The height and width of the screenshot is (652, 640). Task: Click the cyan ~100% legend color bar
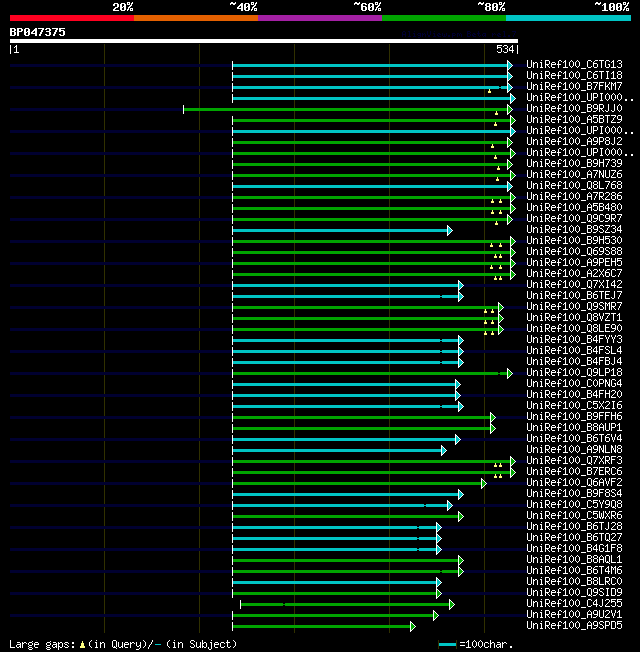tap(568, 18)
